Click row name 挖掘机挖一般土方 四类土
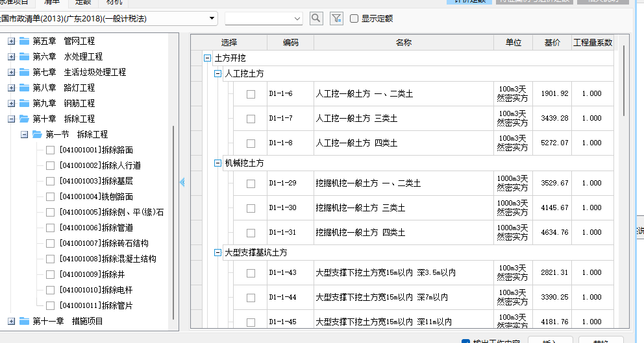Image resolution: width=644 pixels, height=343 pixels. point(360,233)
